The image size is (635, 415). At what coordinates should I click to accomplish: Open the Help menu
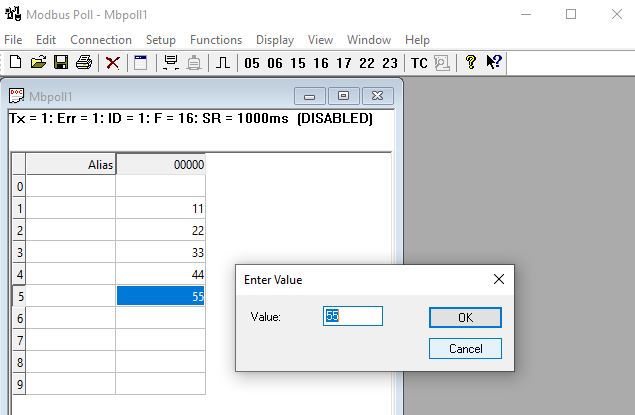417,40
